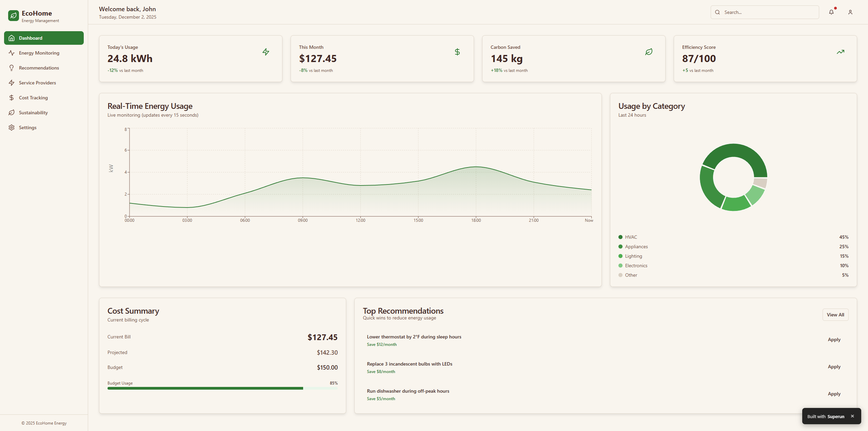
Task: Open Energy Monitoring from the sidebar
Action: click(39, 53)
